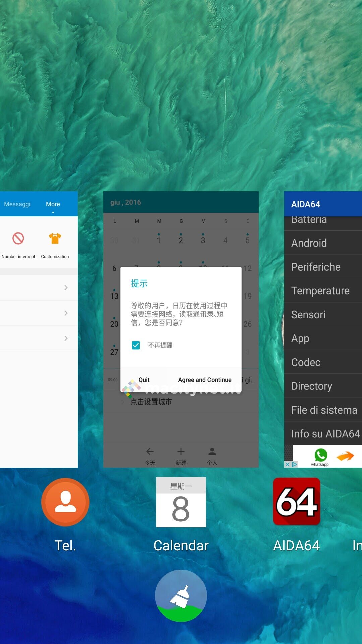Open Directory in AIDA64 menu

[x=323, y=386]
